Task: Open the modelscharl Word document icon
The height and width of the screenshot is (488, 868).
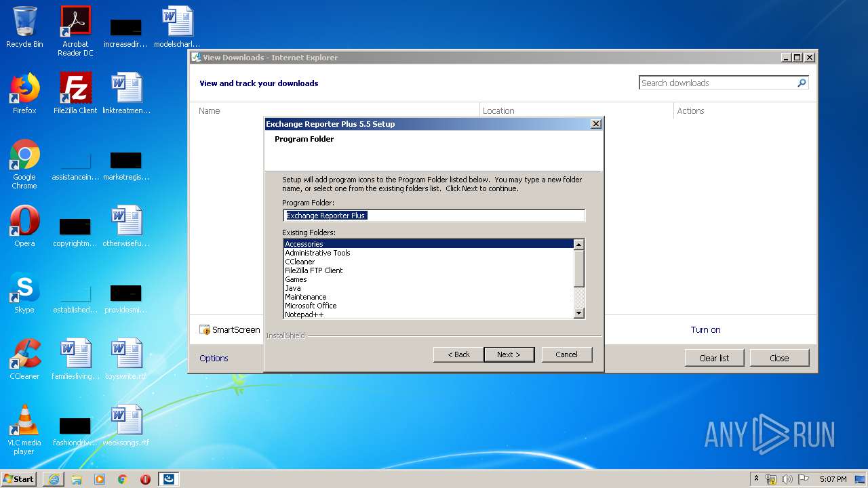Action: [177, 27]
